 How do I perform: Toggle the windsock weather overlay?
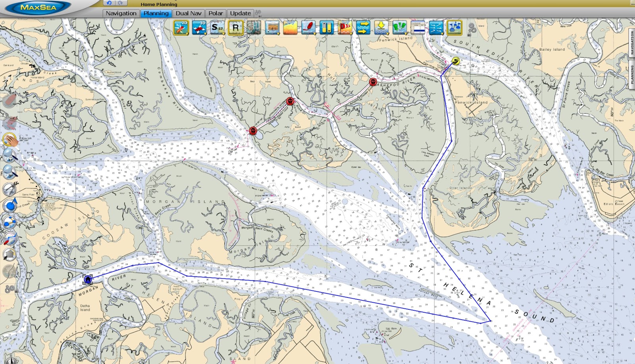click(x=345, y=28)
